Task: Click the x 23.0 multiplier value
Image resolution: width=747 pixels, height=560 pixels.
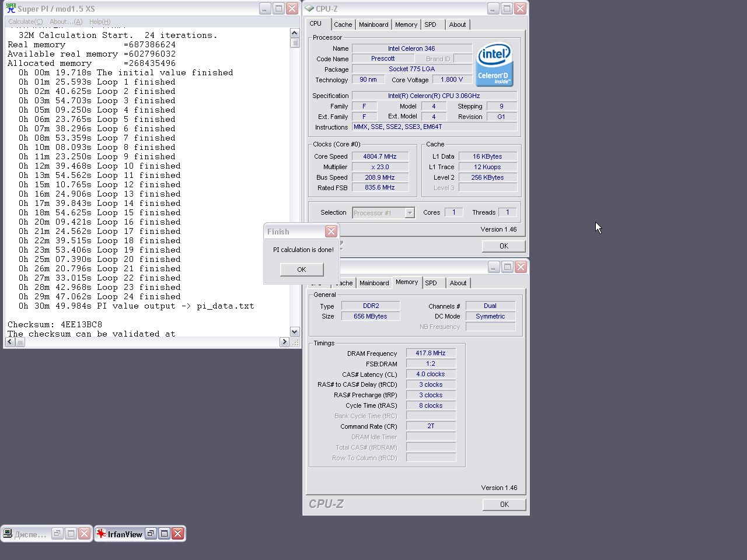Action: pyautogui.click(x=380, y=167)
